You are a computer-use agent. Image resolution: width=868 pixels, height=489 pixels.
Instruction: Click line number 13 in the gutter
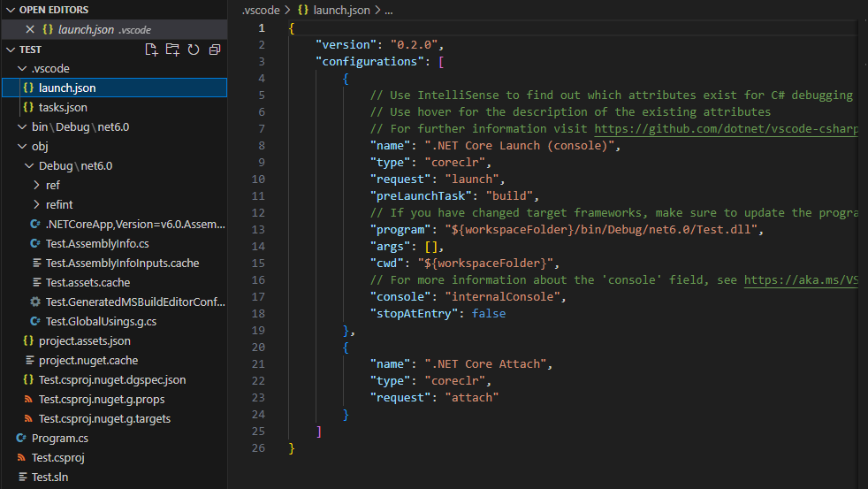[x=258, y=229]
